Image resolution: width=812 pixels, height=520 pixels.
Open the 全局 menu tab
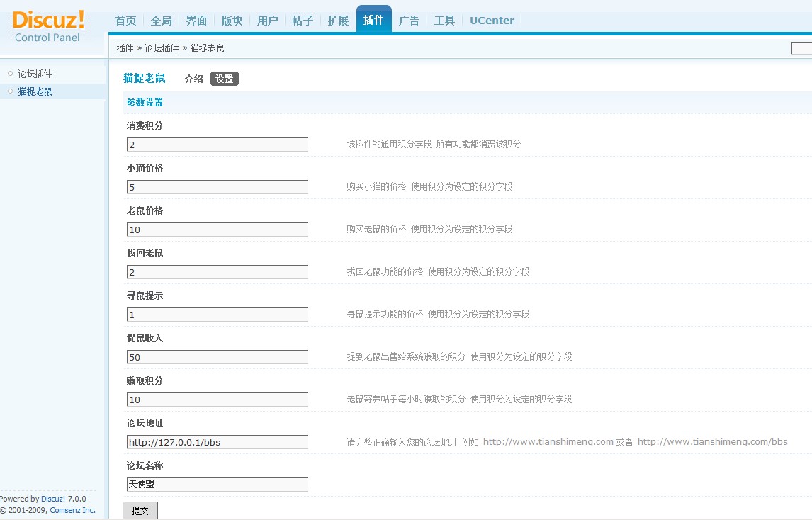coord(161,21)
